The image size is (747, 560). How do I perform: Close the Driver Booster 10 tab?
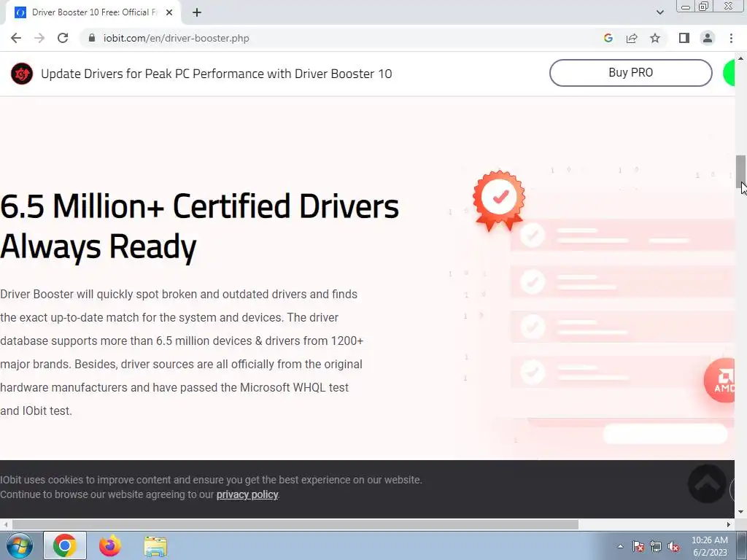point(169,12)
